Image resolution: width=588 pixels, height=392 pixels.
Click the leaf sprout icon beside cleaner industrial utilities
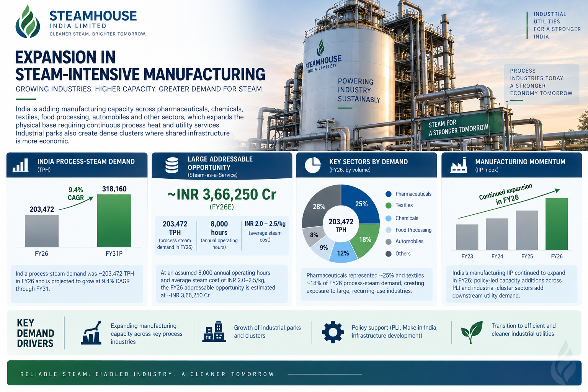point(472,332)
